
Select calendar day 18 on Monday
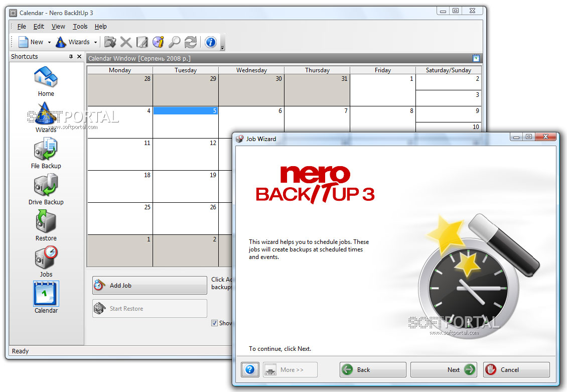click(x=120, y=187)
